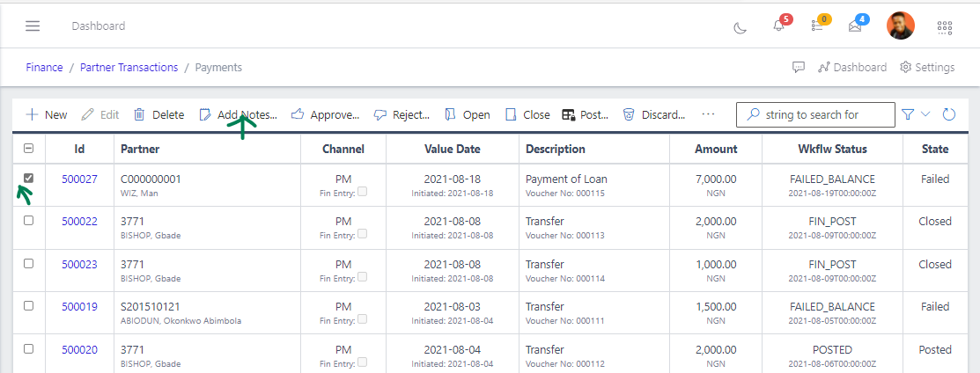Open payment Id 500019 link
The height and width of the screenshot is (373, 980).
tap(79, 307)
